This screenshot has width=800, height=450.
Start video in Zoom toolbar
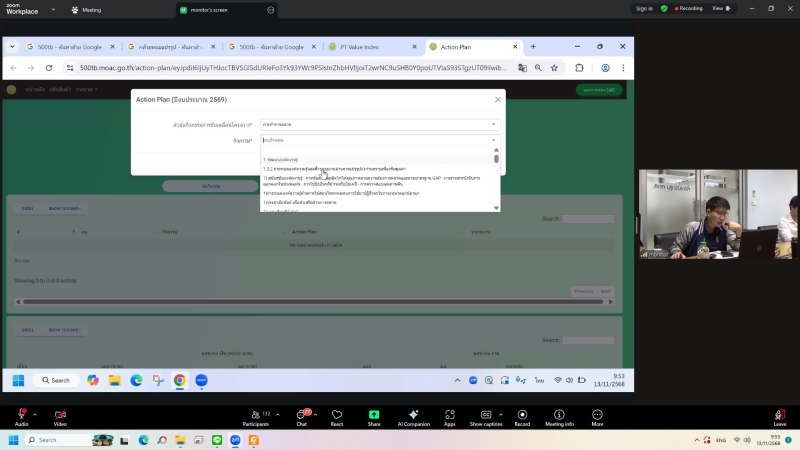click(x=60, y=414)
